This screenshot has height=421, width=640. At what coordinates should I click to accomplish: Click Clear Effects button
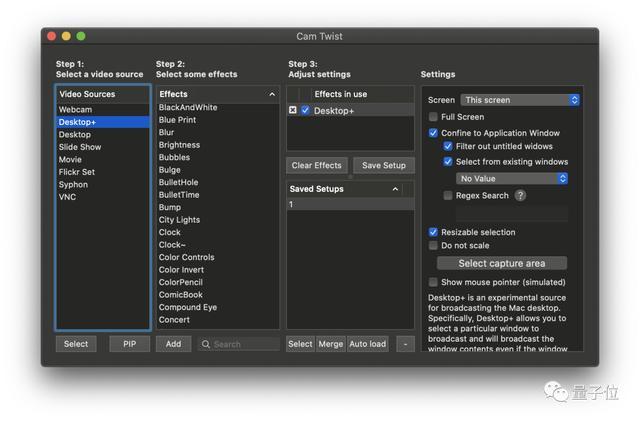coord(317,165)
